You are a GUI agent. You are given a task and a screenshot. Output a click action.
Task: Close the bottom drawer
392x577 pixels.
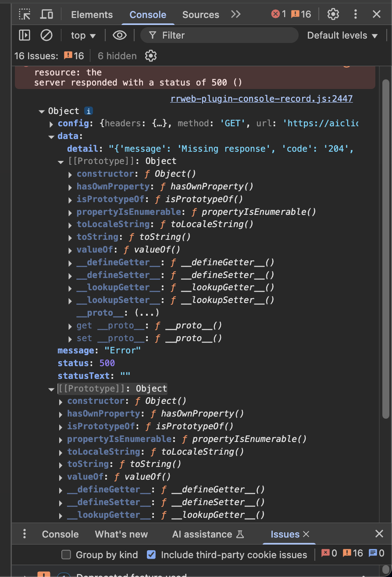pos(379,534)
